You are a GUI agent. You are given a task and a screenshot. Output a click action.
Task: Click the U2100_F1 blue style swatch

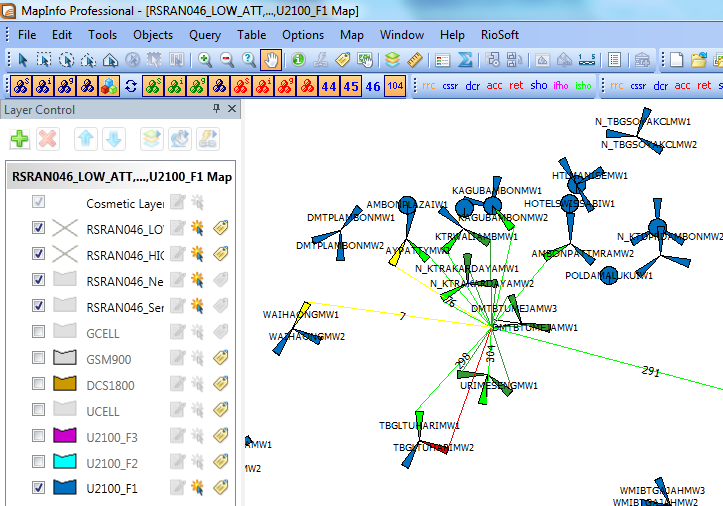click(x=65, y=488)
